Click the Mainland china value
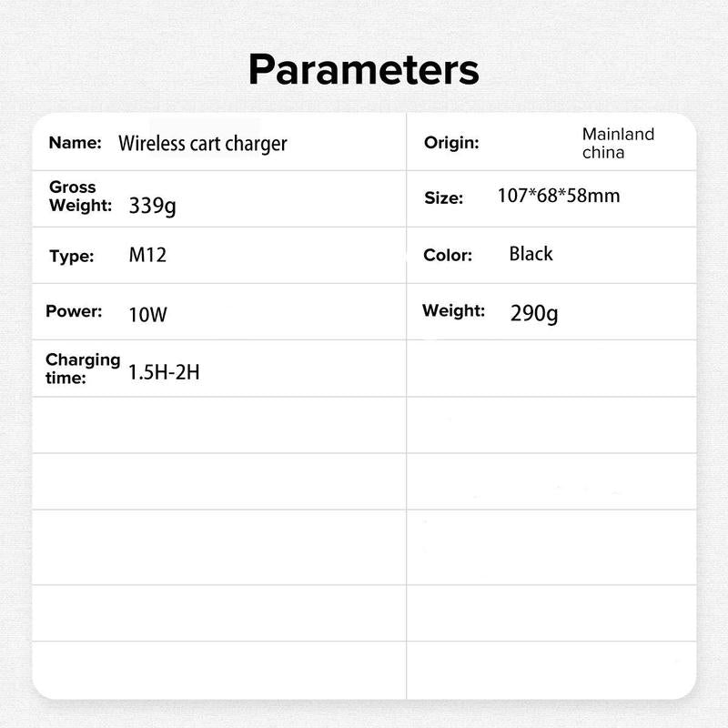Image resolution: width=728 pixels, height=728 pixels. coord(619,143)
